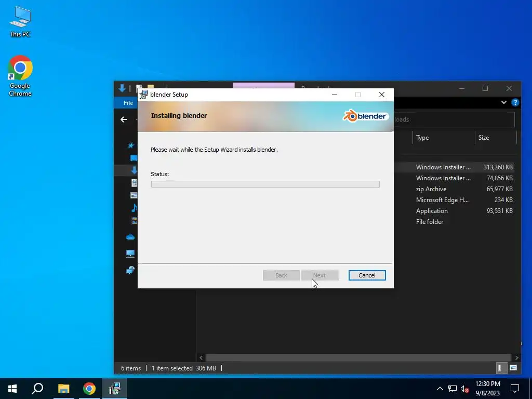Select the zip Archive file row
The width and height of the screenshot is (532, 399).
pyautogui.click(x=454, y=189)
